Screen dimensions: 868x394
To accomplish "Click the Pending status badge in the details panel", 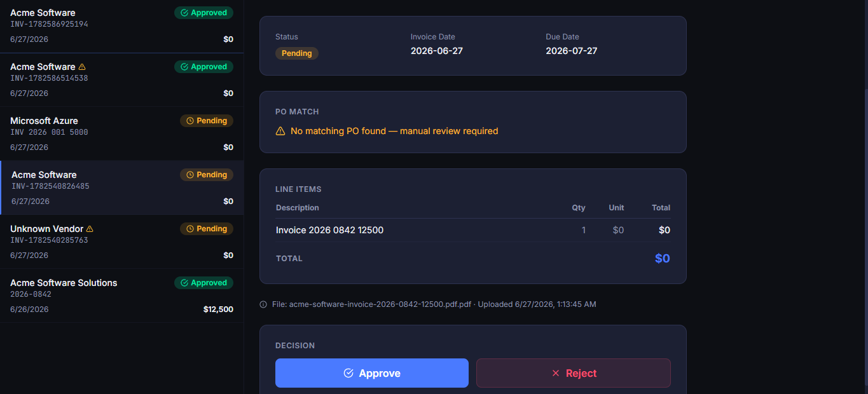I will [x=297, y=53].
